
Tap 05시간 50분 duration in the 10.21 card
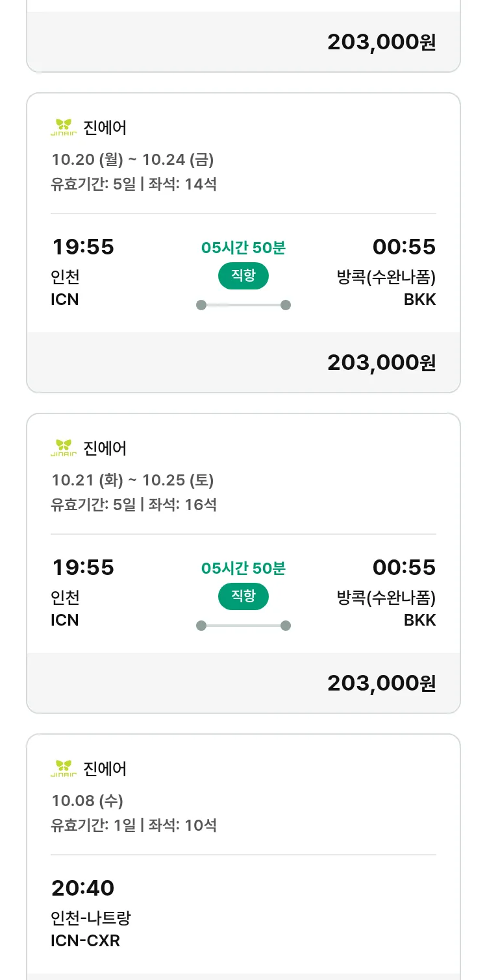(243, 568)
